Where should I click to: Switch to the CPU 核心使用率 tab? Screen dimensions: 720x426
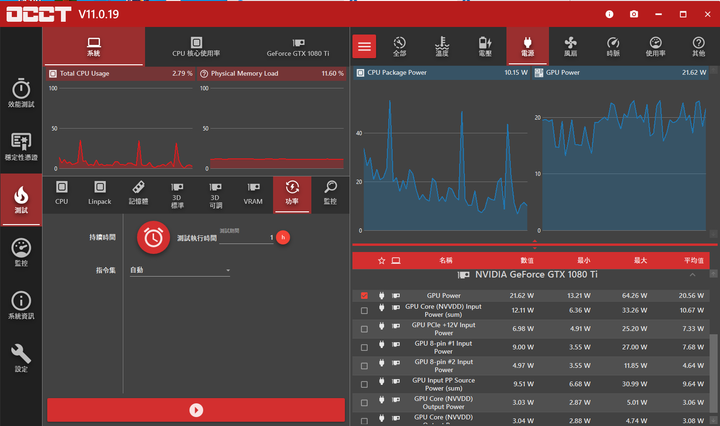pos(196,47)
